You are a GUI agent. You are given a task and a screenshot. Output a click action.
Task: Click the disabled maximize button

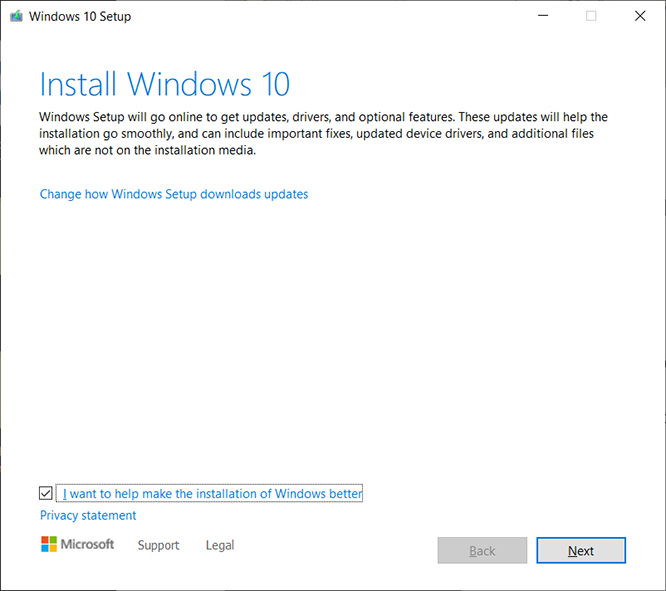[x=591, y=16]
